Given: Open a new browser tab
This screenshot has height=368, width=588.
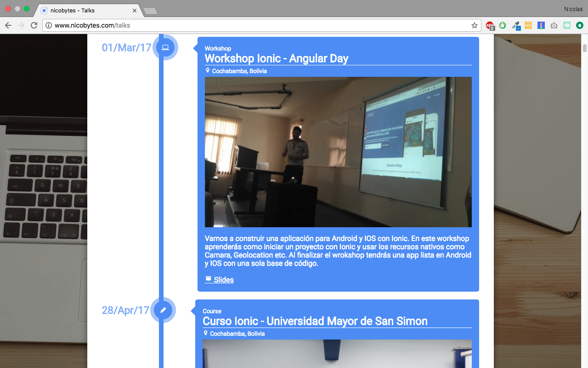Looking at the screenshot, I should 150,11.
